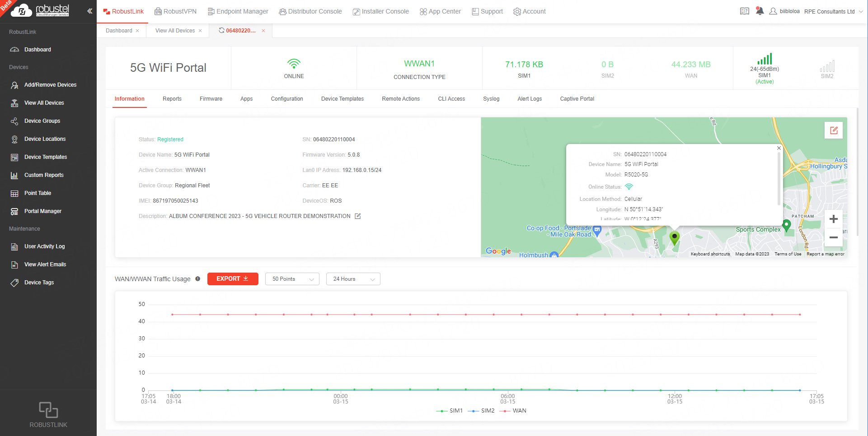Open the 24 Hours time range dropdown

tap(353, 279)
